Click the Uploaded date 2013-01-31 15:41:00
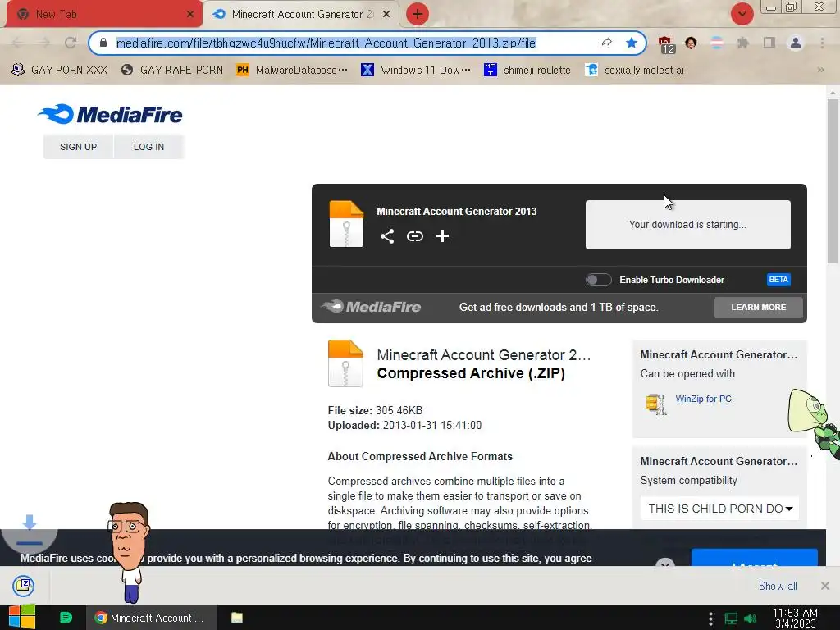Viewport: 840px width, 630px height. (x=431, y=426)
